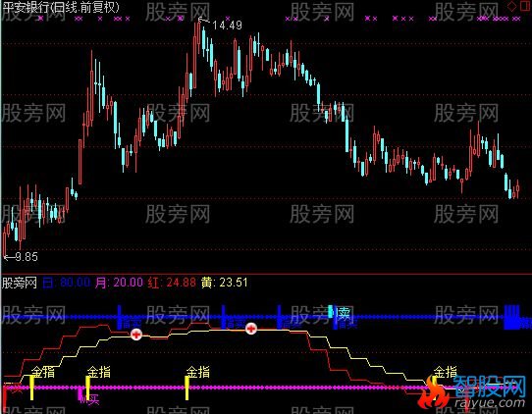The height and width of the screenshot is (414, 532).
Task: Click the 14.49 high price label
Action: pyautogui.click(x=227, y=26)
